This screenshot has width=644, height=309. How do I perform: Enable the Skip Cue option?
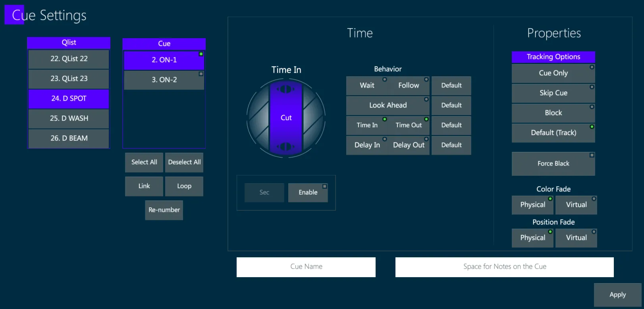click(x=553, y=93)
